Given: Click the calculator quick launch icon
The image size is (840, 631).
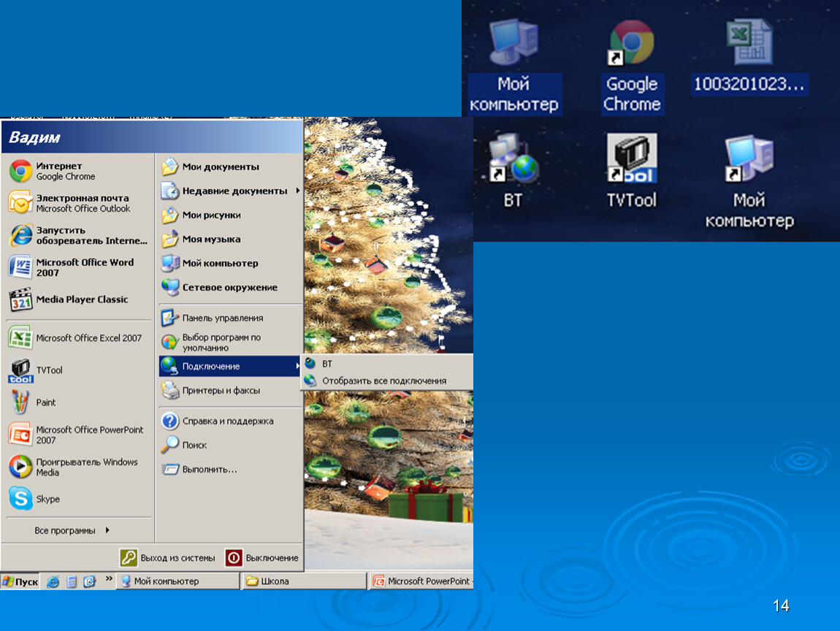Looking at the screenshot, I should (72, 582).
